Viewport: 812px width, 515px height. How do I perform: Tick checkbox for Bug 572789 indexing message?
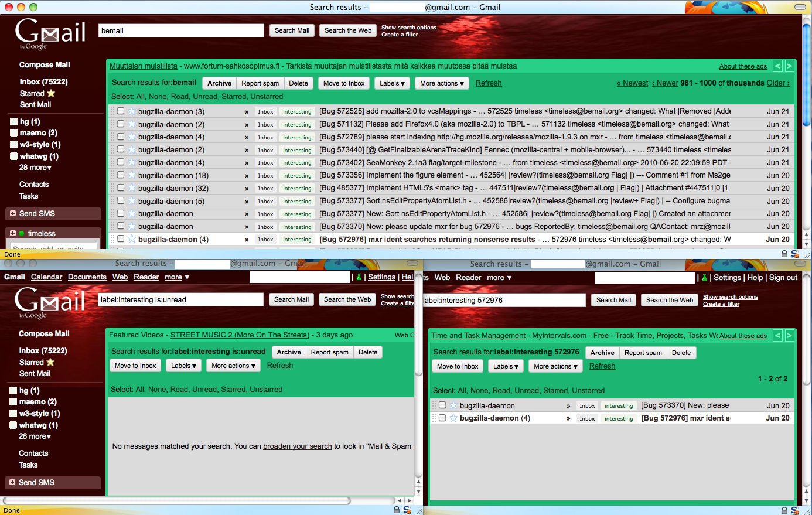[x=121, y=137]
